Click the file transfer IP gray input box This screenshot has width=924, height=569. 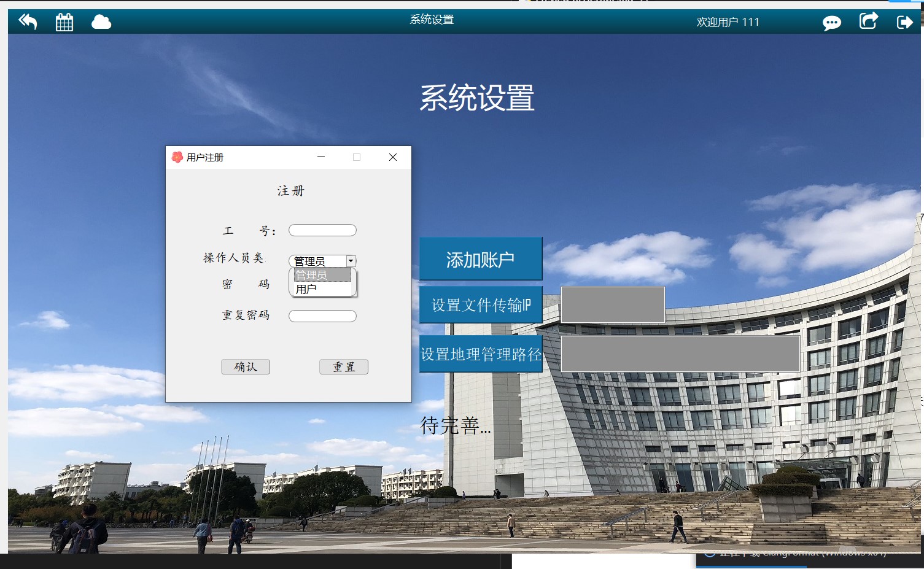pyautogui.click(x=613, y=304)
